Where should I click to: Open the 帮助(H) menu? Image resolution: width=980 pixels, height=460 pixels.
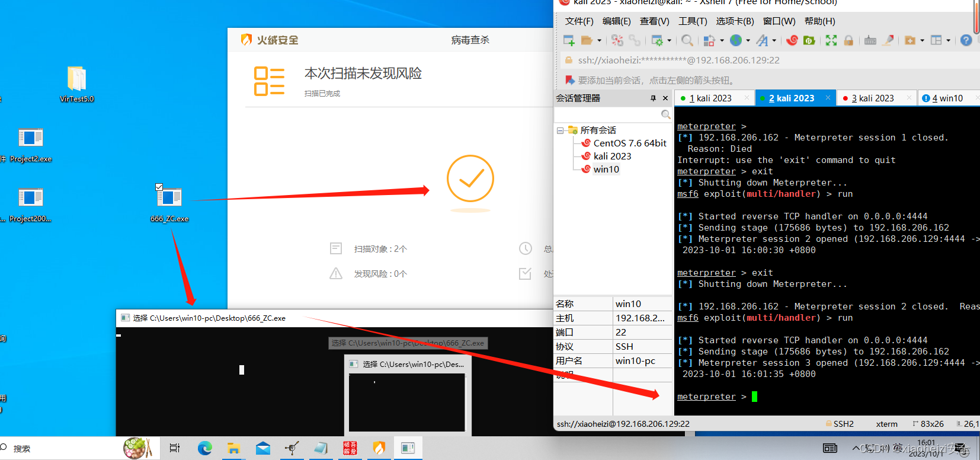coord(820,21)
